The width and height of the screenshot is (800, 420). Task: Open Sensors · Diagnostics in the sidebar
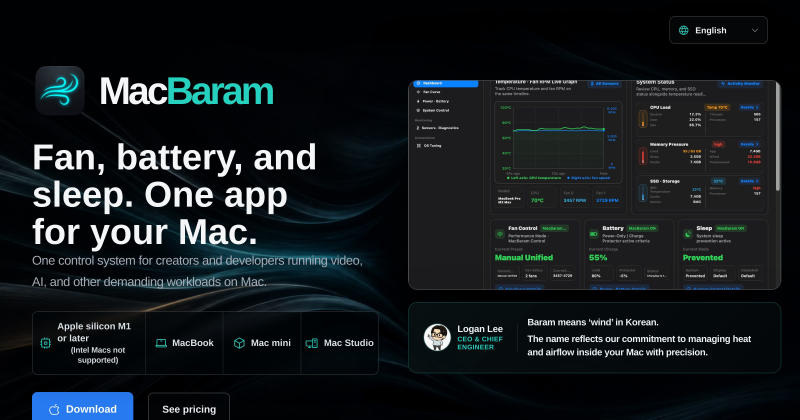438,128
